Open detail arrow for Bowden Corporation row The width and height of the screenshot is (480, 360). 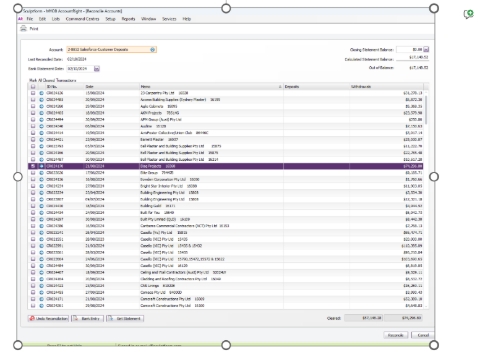(x=41, y=179)
